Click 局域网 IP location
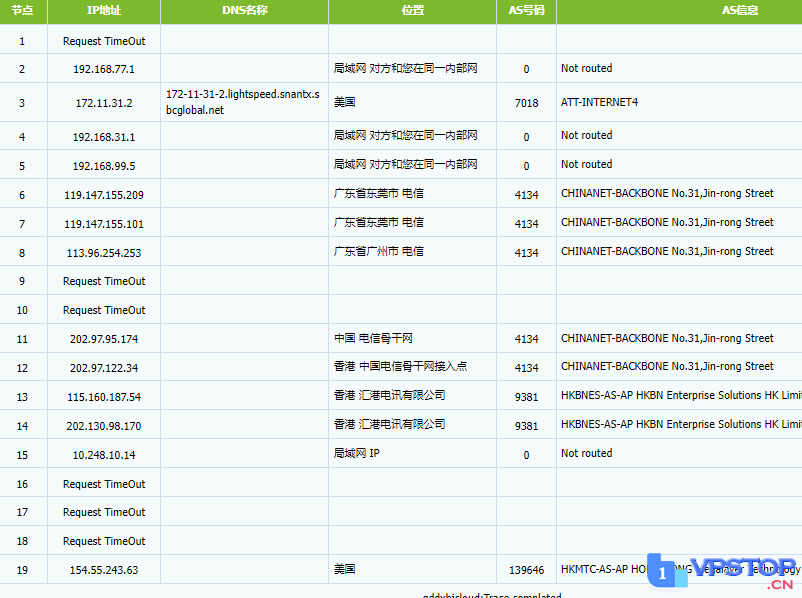802x598 pixels. [x=357, y=453]
